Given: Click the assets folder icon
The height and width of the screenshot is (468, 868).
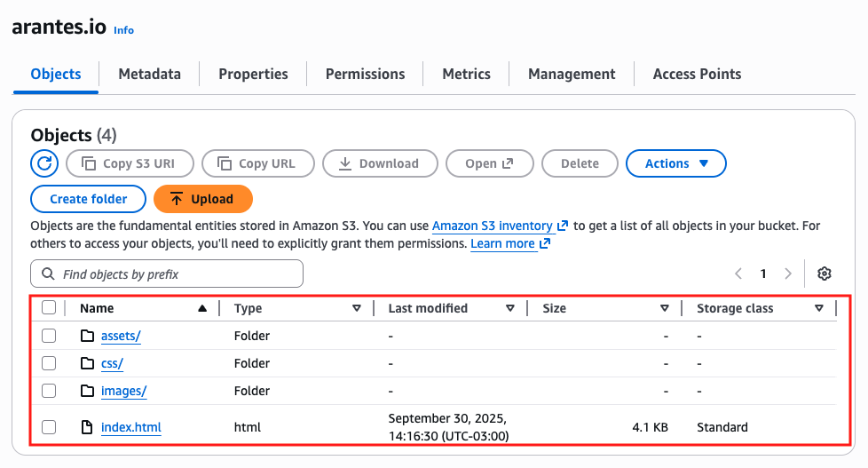Looking at the screenshot, I should tap(87, 336).
